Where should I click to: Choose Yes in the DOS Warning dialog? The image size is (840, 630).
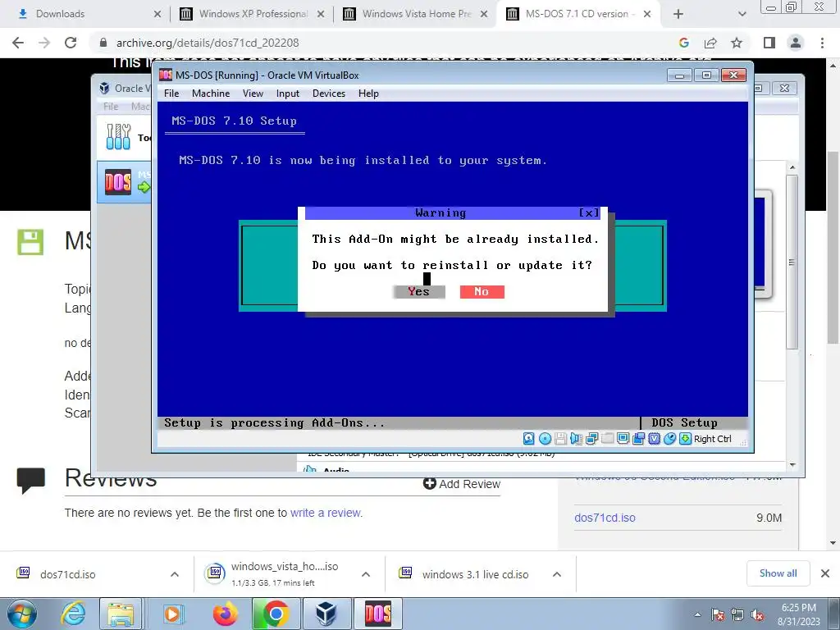click(x=419, y=291)
